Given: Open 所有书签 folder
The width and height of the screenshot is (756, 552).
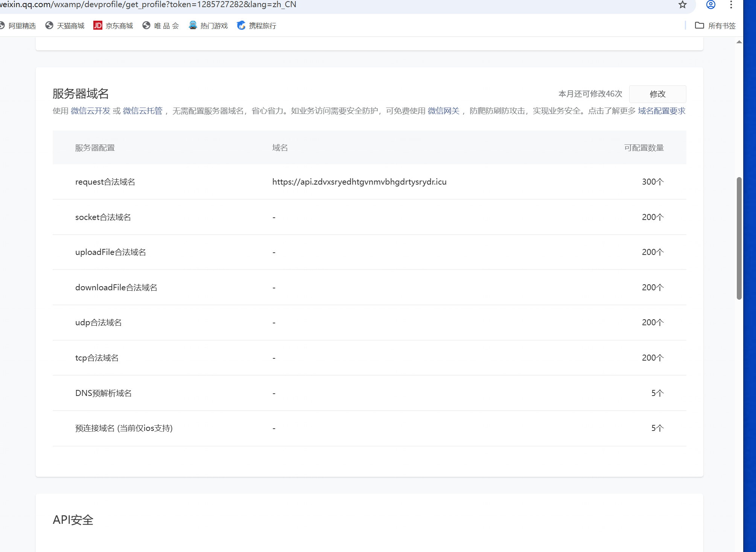Looking at the screenshot, I should [715, 26].
